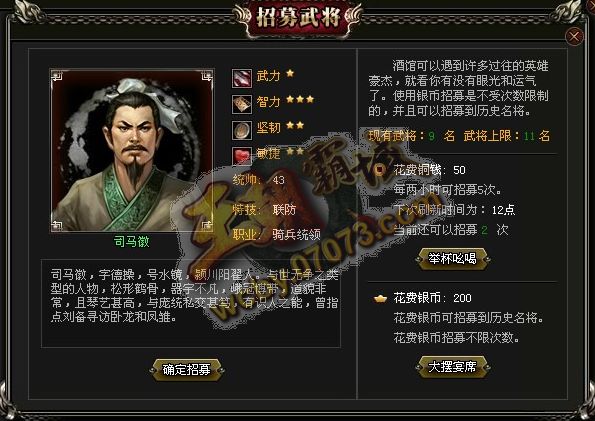595x421 pixels.
Task: Click the 司马徽 biography text box
Action: [x=191, y=303]
